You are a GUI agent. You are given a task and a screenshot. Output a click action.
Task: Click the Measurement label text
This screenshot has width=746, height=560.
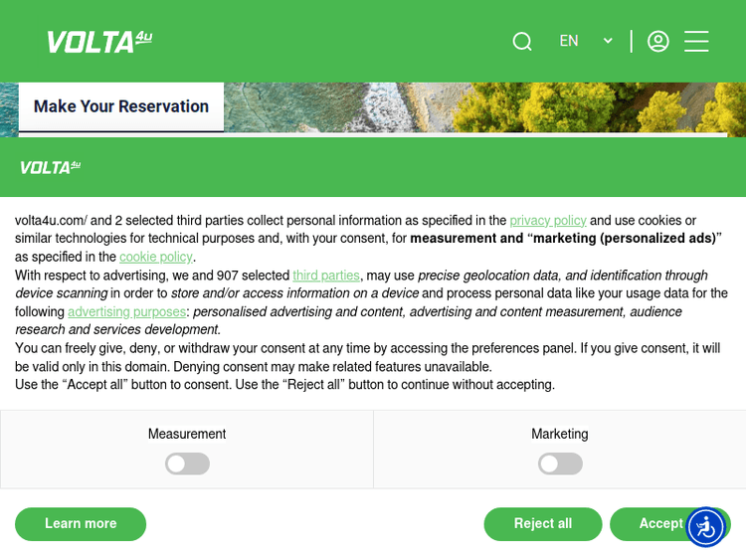point(187,434)
